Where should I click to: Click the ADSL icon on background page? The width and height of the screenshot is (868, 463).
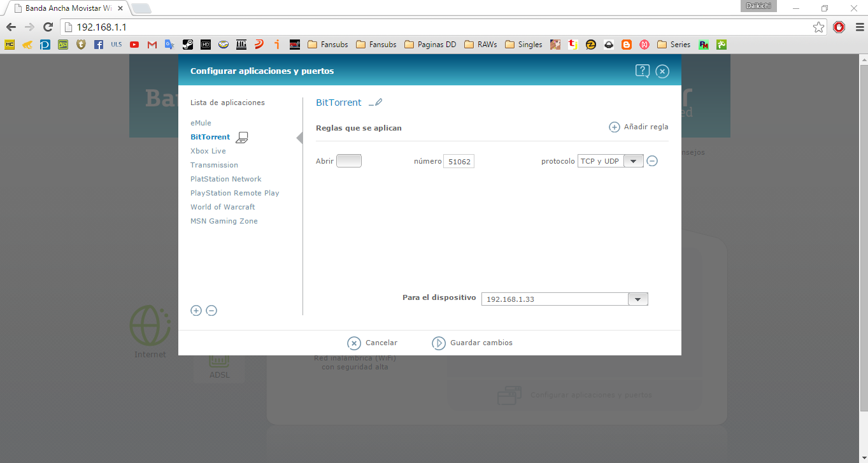pos(220,361)
